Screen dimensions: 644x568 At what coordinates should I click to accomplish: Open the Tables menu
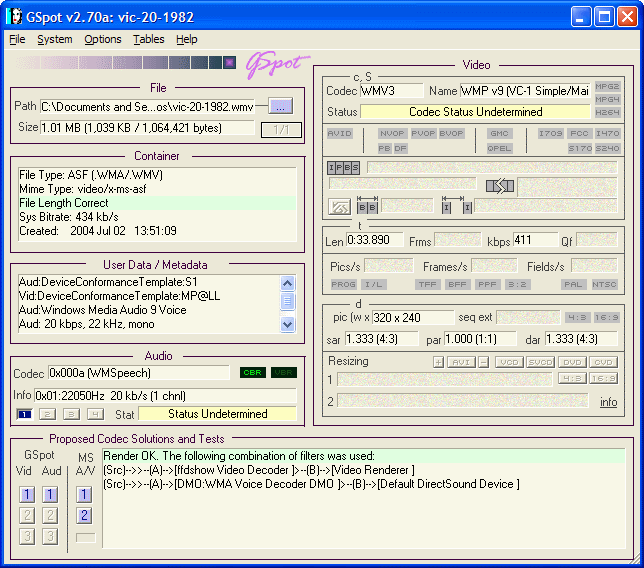pyautogui.click(x=149, y=39)
